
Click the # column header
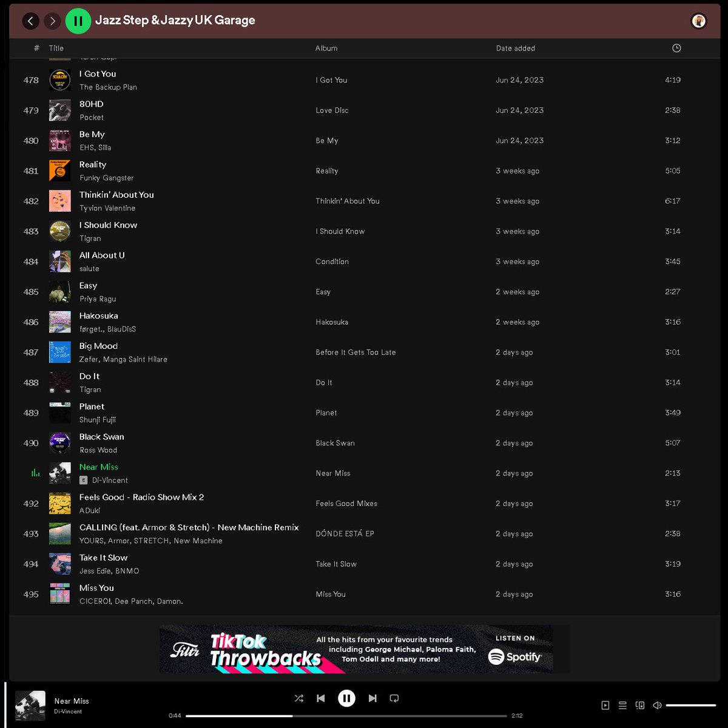pos(36,48)
